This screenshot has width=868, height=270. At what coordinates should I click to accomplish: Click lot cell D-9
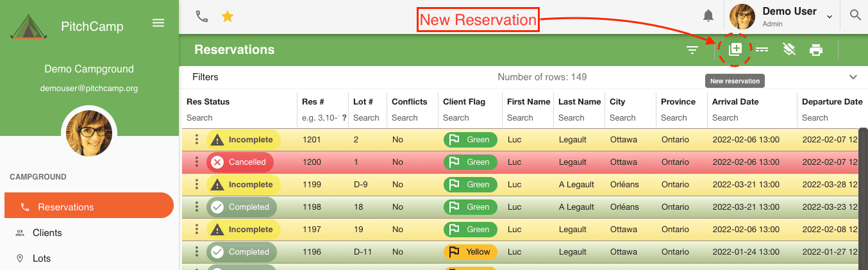(360, 185)
